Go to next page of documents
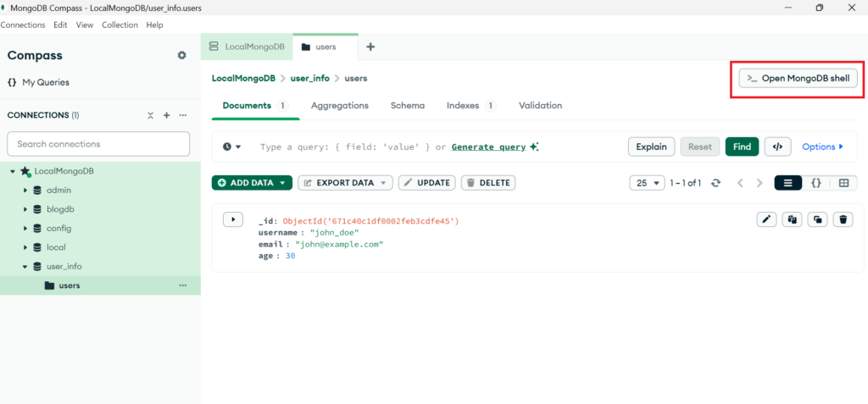Screen dimensions: 868x404 tap(759, 183)
